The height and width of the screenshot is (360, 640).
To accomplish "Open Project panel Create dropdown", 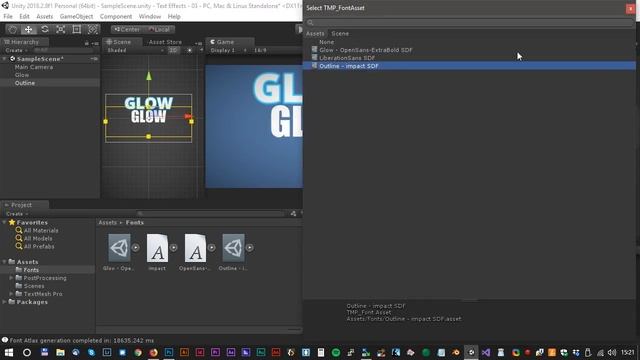I will pyautogui.click(x=17, y=214).
